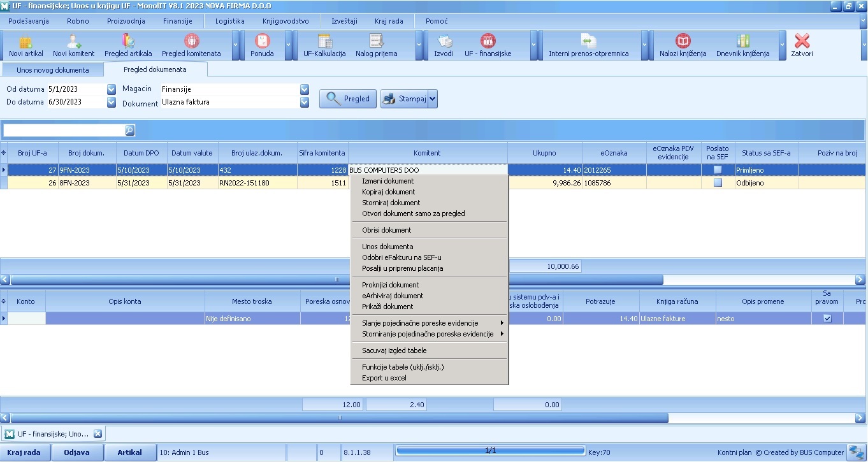Click into the grid search input field
Screen dimensions: 868x462
click(64, 130)
